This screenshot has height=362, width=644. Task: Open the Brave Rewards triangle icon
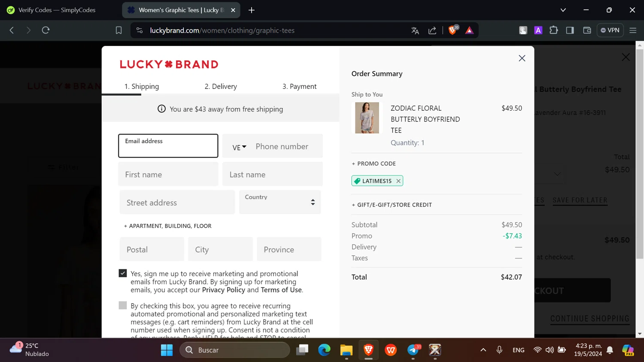469,30
